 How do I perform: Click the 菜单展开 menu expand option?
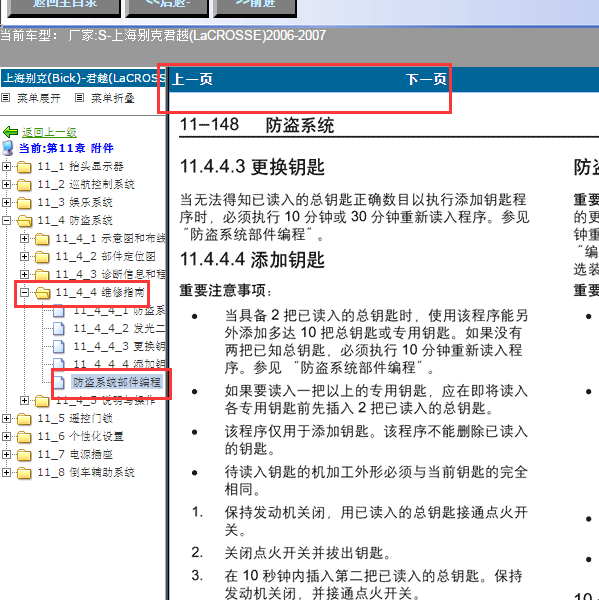[x=39, y=98]
